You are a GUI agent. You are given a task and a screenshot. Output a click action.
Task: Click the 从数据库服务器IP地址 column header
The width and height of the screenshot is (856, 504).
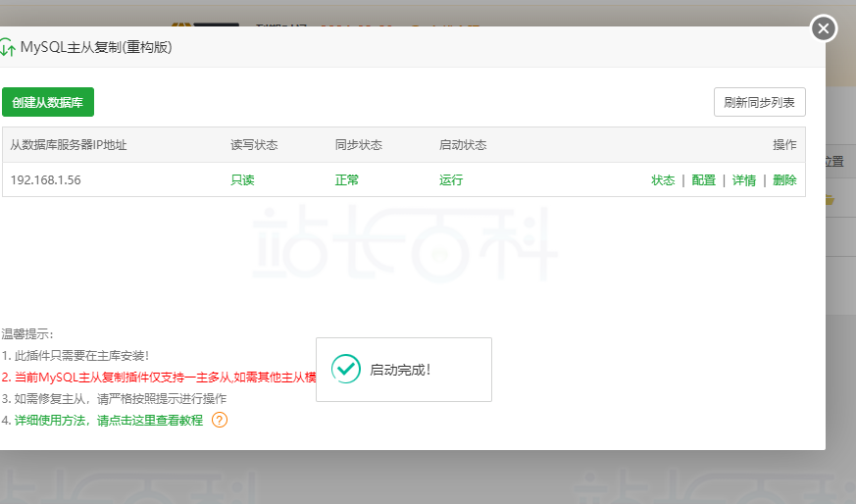(x=69, y=145)
